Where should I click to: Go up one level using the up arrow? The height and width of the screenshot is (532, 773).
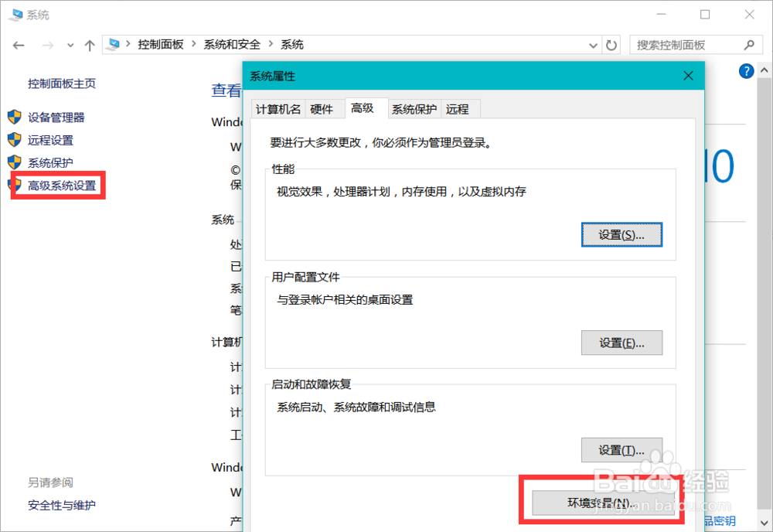pyautogui.click(x=89, y=45)
